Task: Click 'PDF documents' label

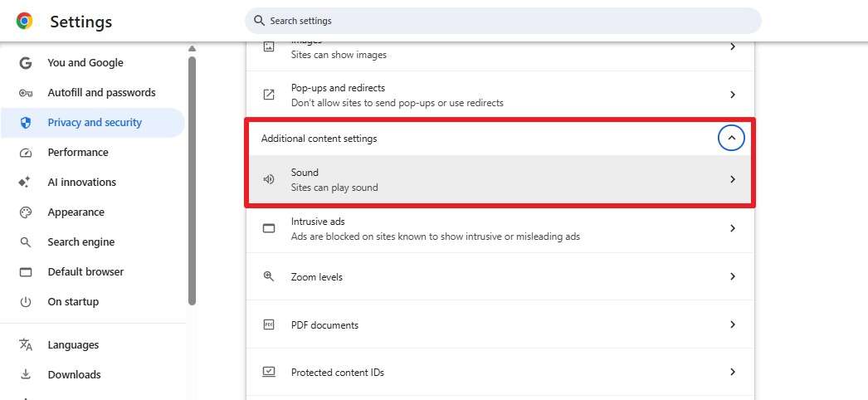Action: [324, 324]
